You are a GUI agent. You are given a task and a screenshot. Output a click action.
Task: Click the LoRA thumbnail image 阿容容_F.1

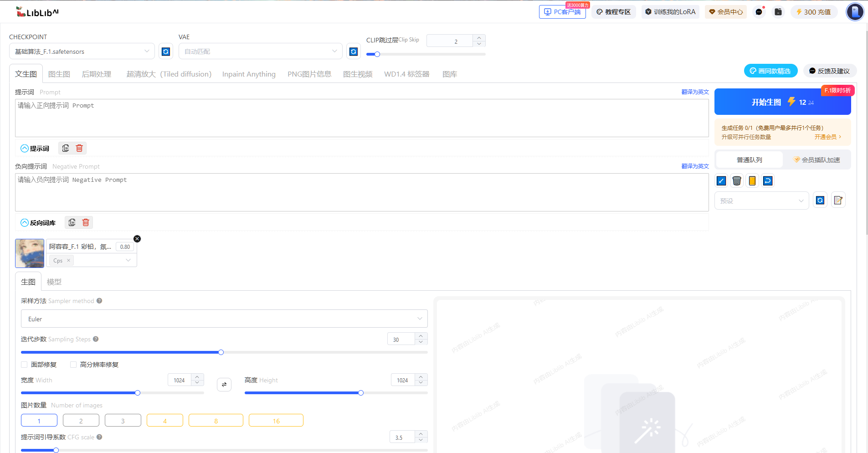click(x=29, y=253)
